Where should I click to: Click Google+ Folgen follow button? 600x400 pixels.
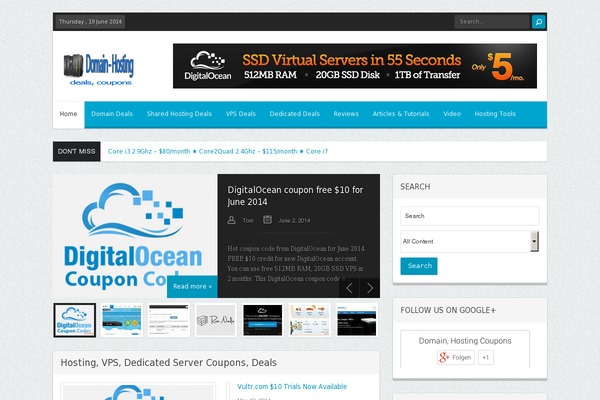456,358
